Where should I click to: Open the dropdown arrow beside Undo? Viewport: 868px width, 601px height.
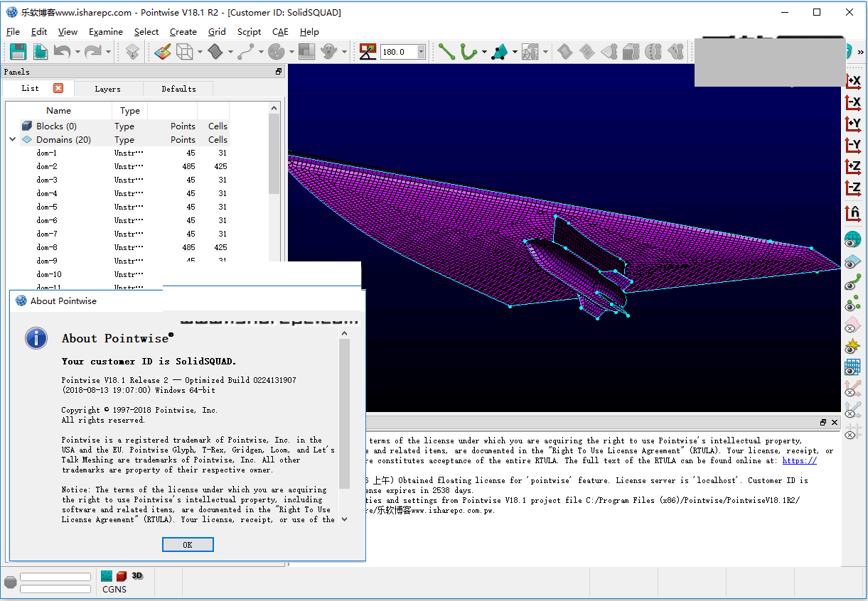[76, 52]
